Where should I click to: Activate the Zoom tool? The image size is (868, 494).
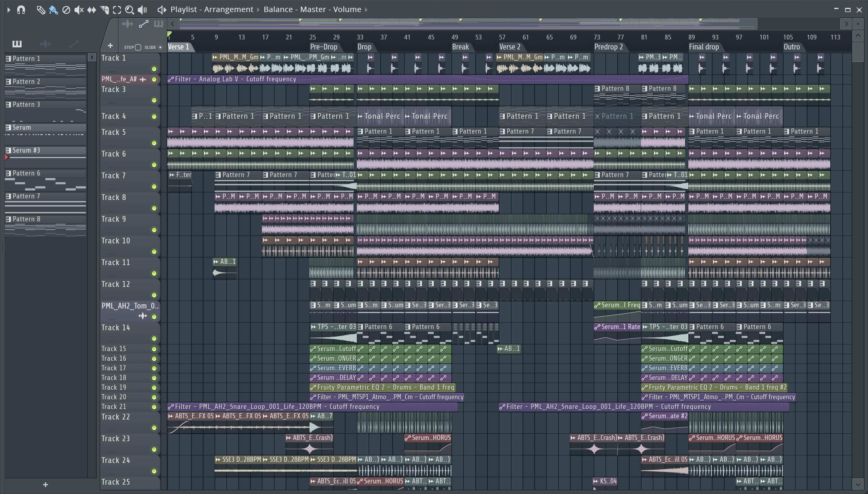(x=129, y=10)
